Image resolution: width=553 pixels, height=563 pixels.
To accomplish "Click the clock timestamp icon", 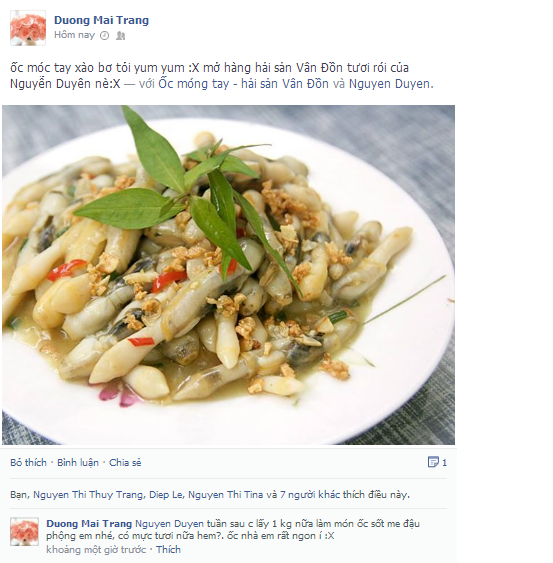I will coord(104,35).
